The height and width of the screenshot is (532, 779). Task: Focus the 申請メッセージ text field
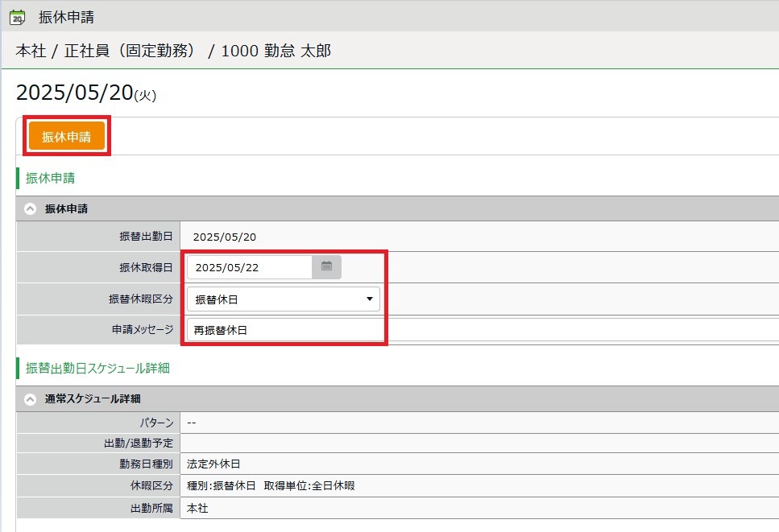(x=286, y=330)
